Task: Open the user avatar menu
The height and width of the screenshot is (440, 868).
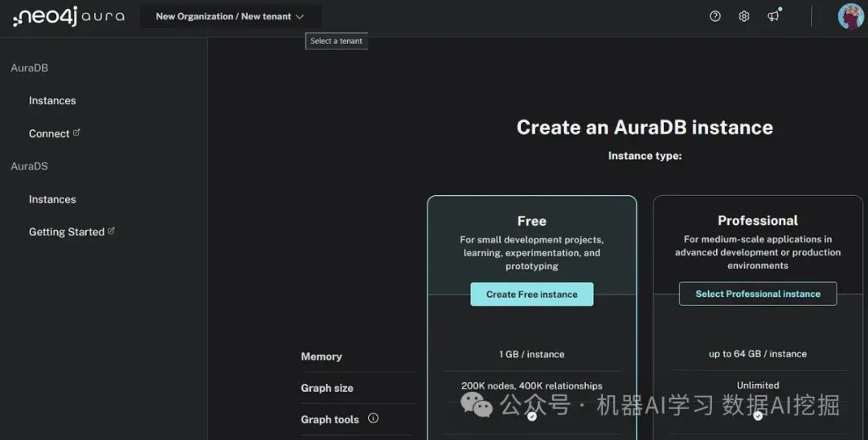Action: click(x=850, y=16)
